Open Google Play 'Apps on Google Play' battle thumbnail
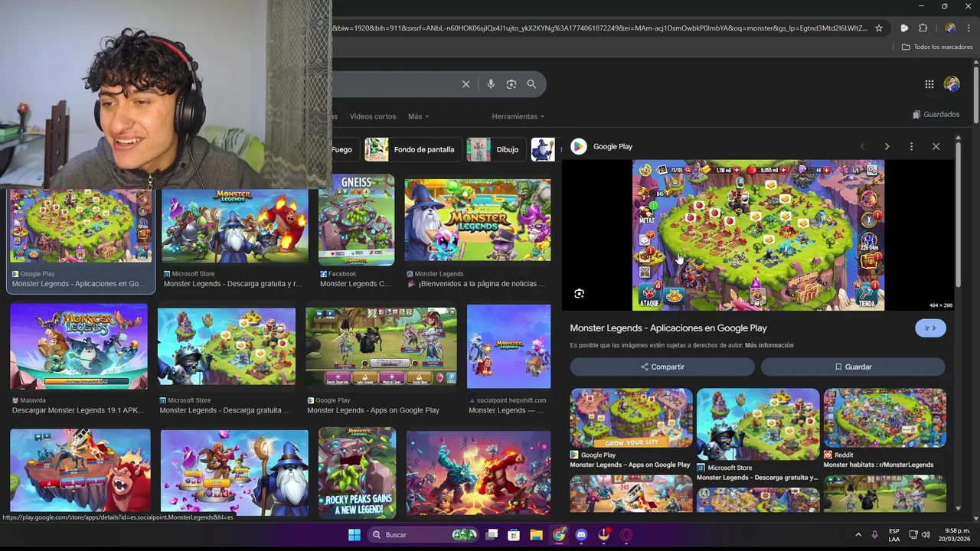 [x=381, y=347]
